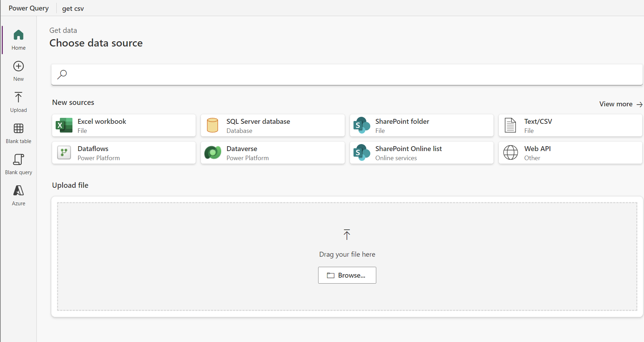The width and height of the screenshot is (644, 342).
Task: Click the Azure label in sidebar
Action: (19, 204)
